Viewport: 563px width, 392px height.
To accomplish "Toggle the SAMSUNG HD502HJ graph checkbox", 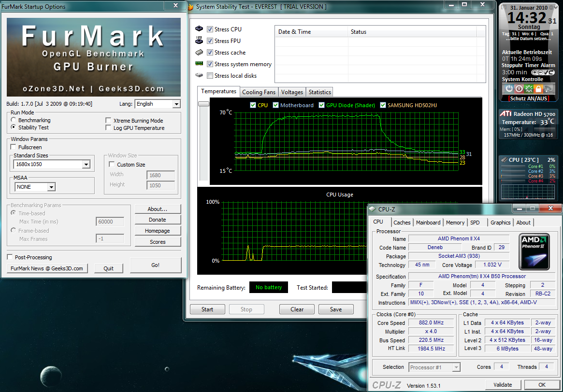I will coord(383,105).
